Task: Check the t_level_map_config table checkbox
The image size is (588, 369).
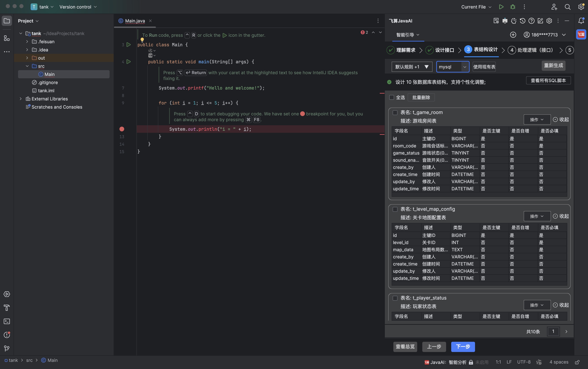Action: [395, 209]
